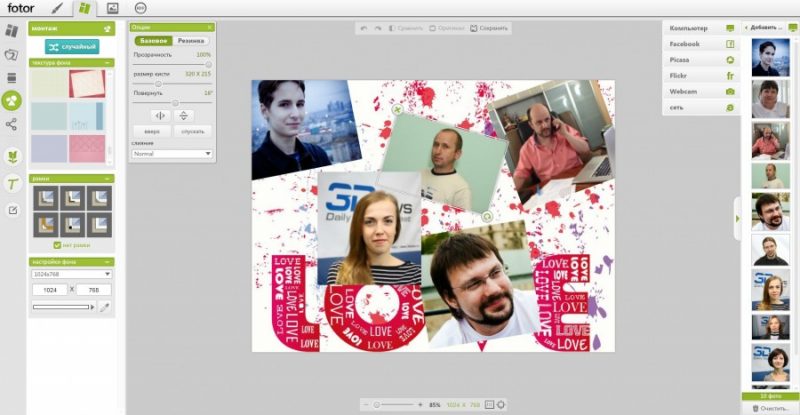
Task: Collapse the Текстура фона section
Action: (107, 63)
